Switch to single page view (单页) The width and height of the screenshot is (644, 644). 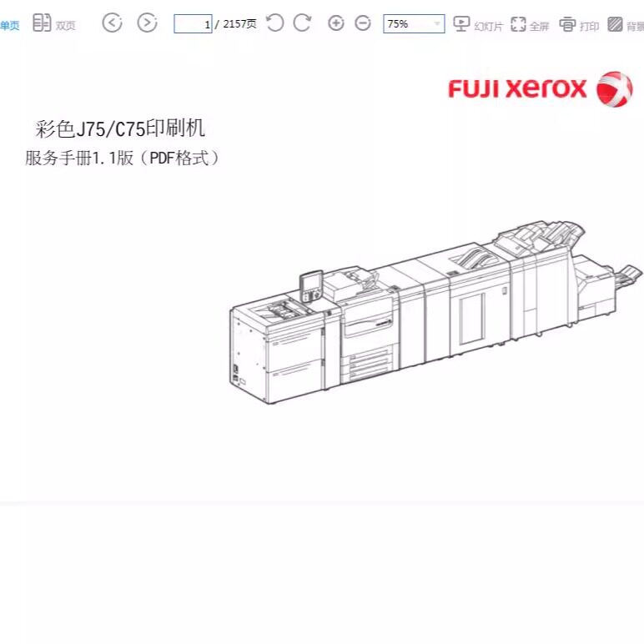click(9, 26)
